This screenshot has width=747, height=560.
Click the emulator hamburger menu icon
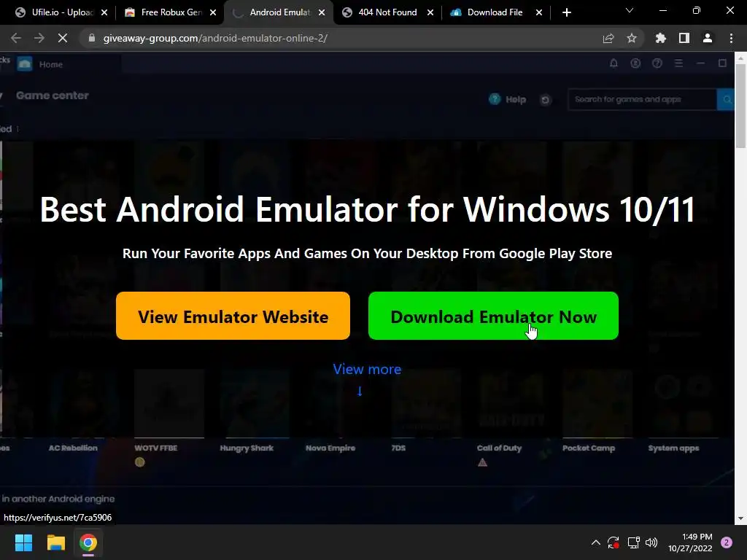click(x=679, y=63)
